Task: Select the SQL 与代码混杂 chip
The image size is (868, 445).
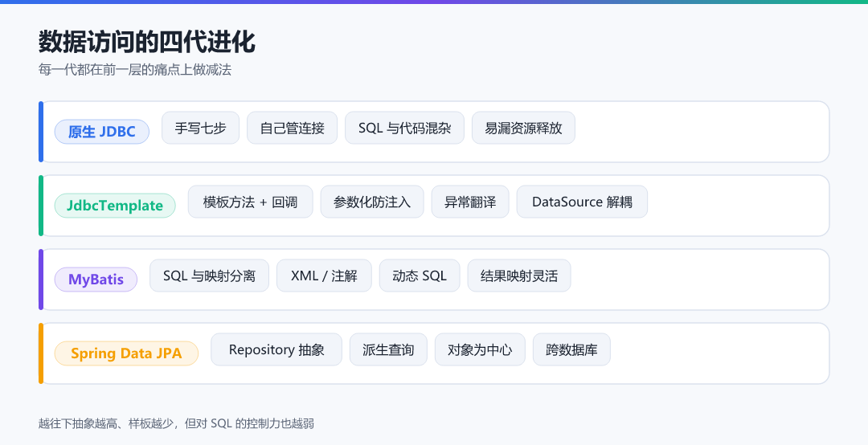Action: (x=404, y=128)
